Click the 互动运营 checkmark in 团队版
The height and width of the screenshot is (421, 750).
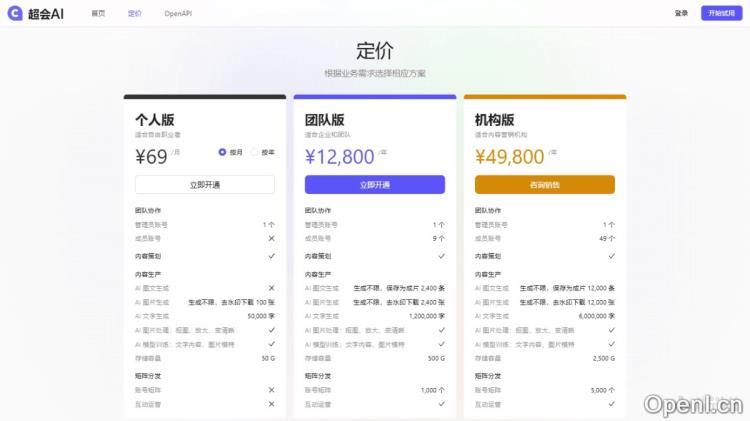coord(441,404)
